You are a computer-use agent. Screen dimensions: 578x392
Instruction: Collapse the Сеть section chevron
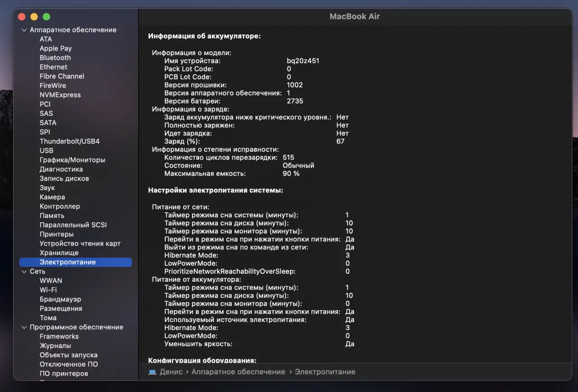(24, 271)
